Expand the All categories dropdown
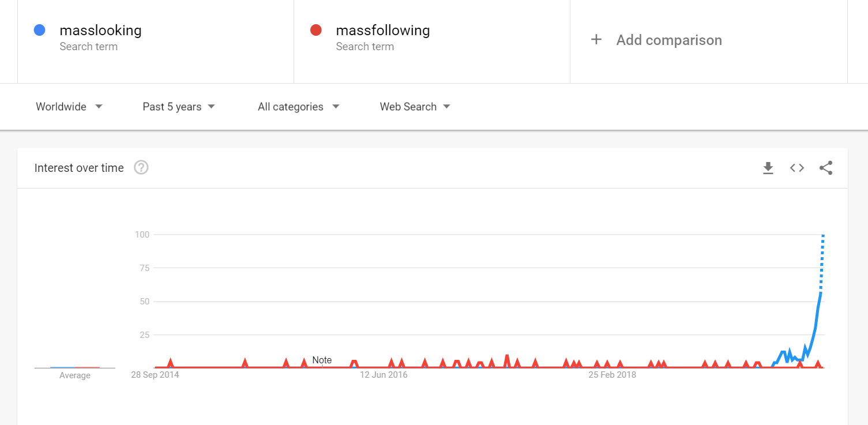This screenshot has height=425, width=868. 299,107
